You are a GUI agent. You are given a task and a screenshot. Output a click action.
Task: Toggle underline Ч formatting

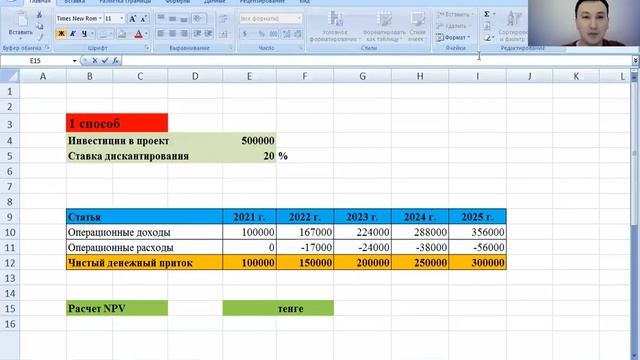[84, 34]
